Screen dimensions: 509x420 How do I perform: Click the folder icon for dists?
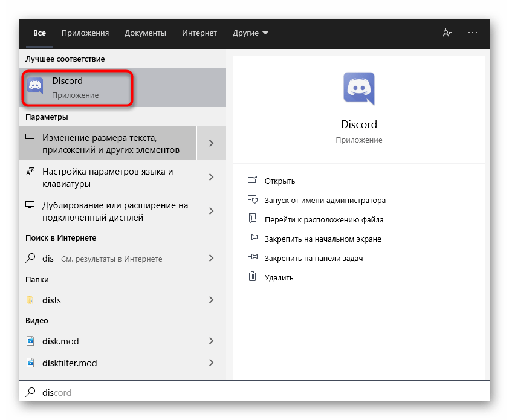[30, 300]
